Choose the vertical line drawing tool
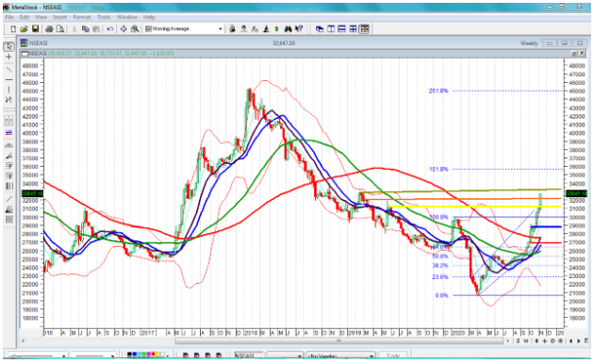Screen dimensions: 594x364 8,90
